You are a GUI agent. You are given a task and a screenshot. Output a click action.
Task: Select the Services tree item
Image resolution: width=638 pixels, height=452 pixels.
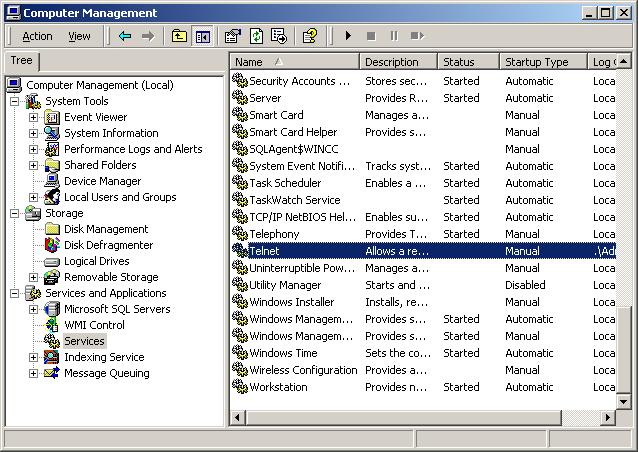pos(84,341)
